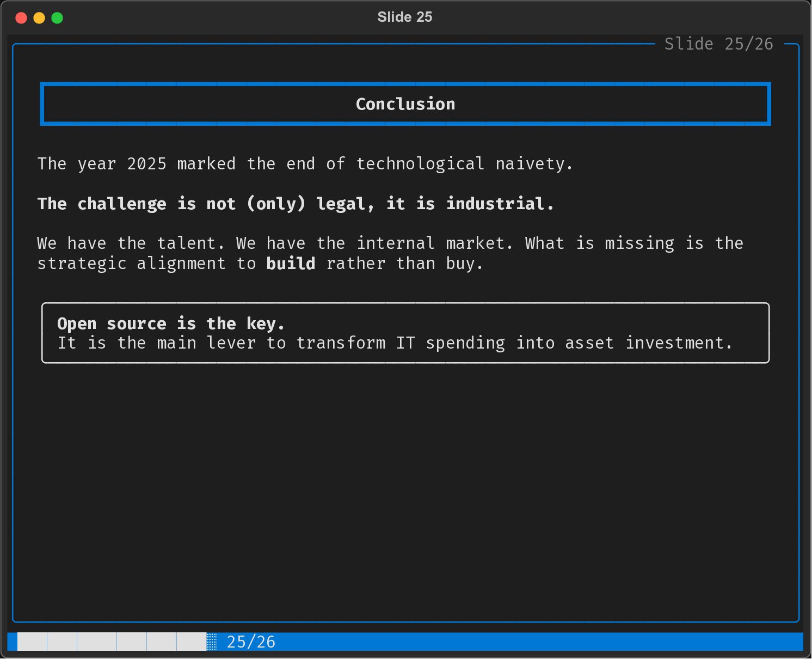This screenshot has height=659, width=812.
Task: Click 'We have the talent.' sentence
Action: tap(131, 243)
